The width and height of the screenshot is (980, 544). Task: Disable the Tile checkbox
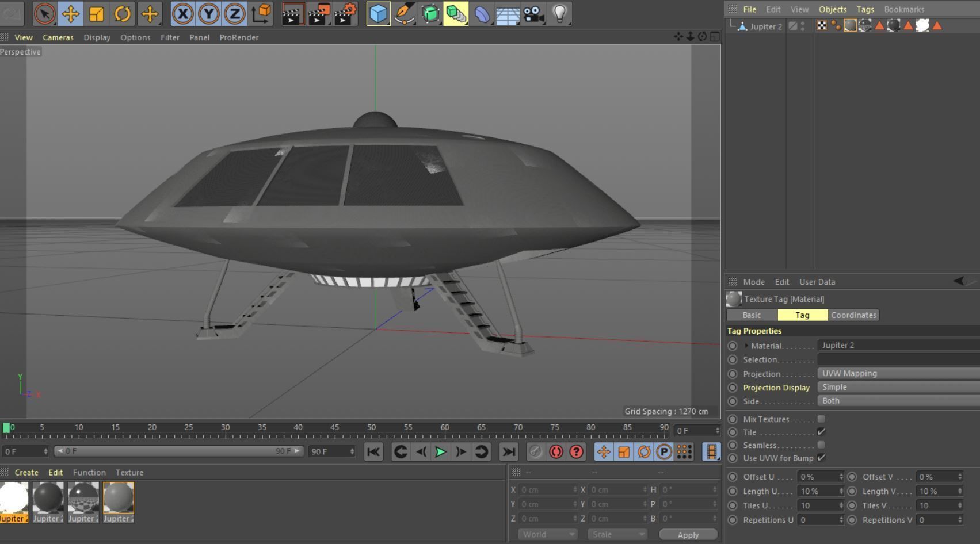[821, 432]
